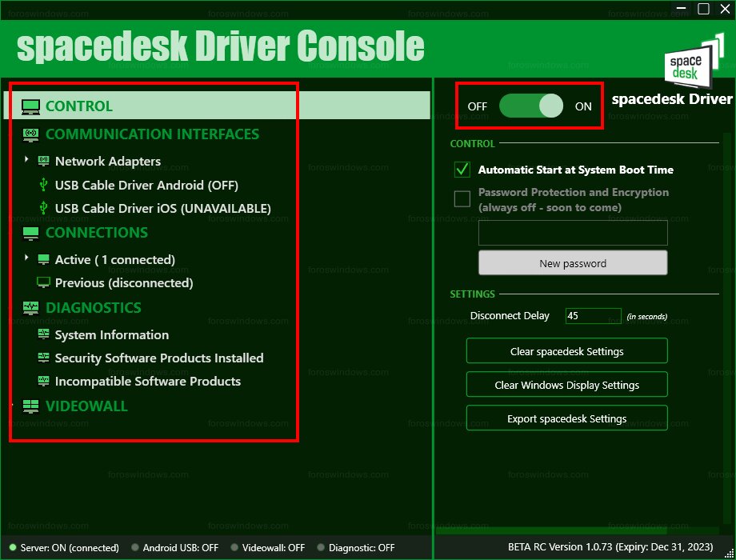Image resolution: width=736 pixels, height=560 pixels.
Task: Maximize the spacedesk Driver Console window
Action: coord(703,9)
